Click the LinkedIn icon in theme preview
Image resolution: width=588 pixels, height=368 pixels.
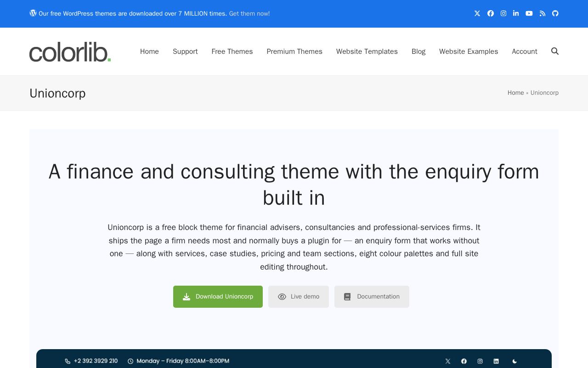(496, 361)
